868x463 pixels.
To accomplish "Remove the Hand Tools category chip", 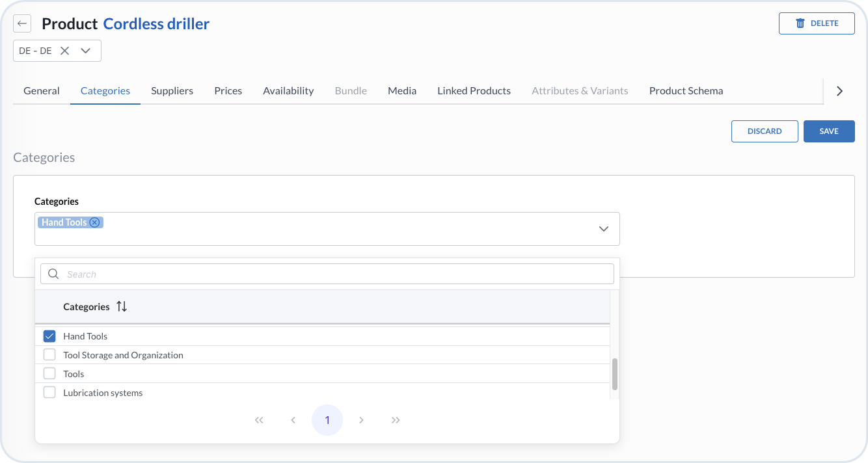I will [x=95, y=222].
